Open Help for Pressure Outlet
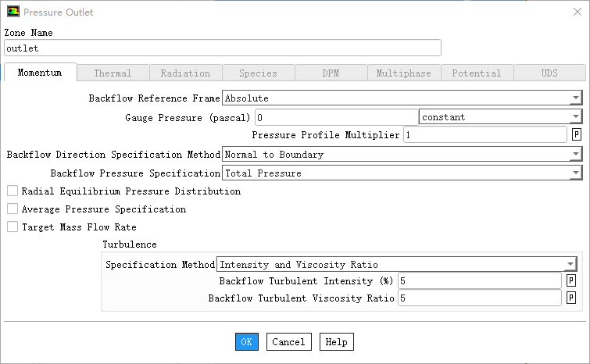 coord(336,342)
